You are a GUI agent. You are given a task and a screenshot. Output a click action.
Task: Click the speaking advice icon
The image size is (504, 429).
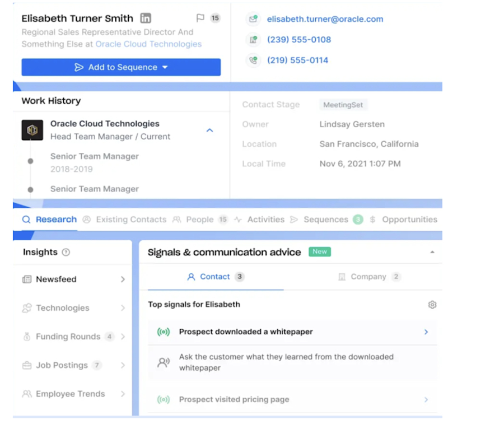164,362
